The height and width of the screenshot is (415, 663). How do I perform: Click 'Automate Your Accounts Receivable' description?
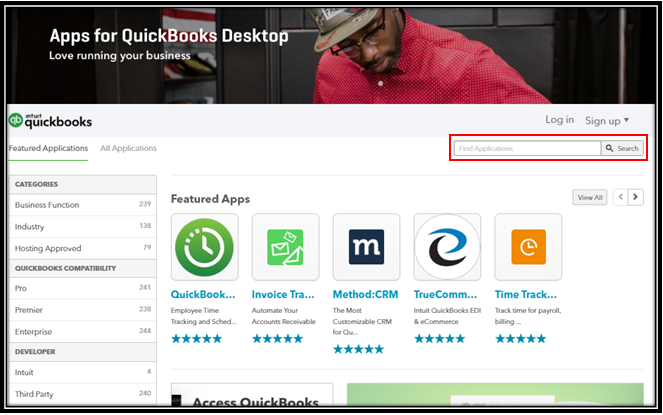[x=284, y=316]
